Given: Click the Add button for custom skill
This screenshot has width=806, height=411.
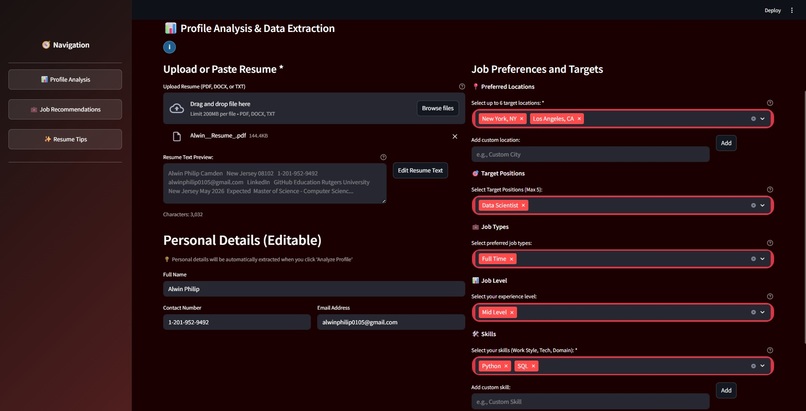Looking at the screenshot, I should click(726, 390).
